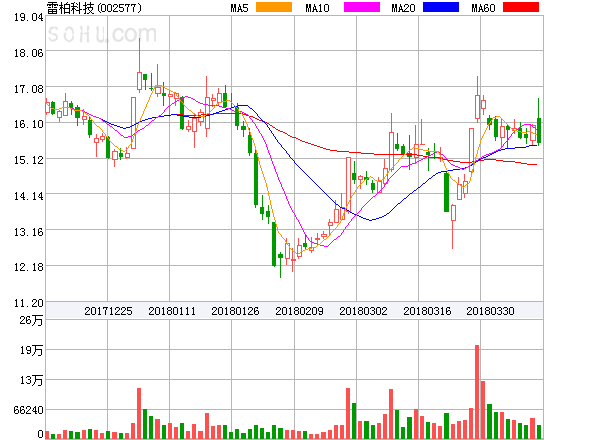Click the tallest red volume bar near 19万

pos(477,392)
